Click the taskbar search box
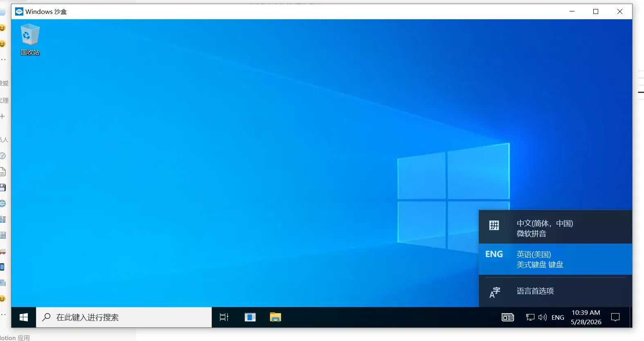 (124, 317)
